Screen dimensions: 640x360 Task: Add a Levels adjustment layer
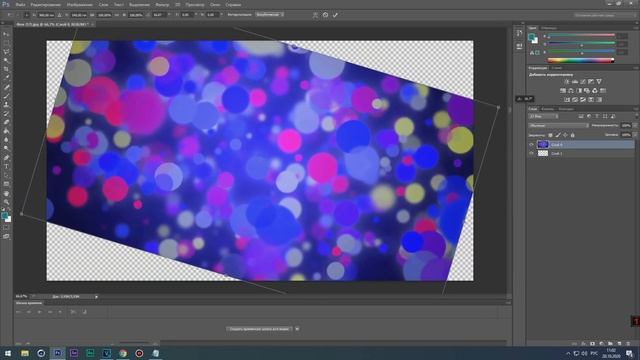coord(575,82)
